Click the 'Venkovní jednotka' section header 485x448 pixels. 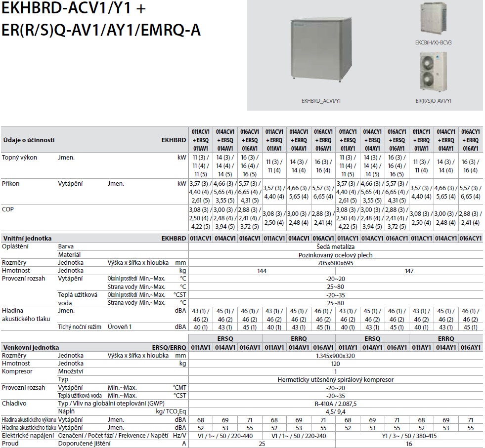click(x=31, y=347)
